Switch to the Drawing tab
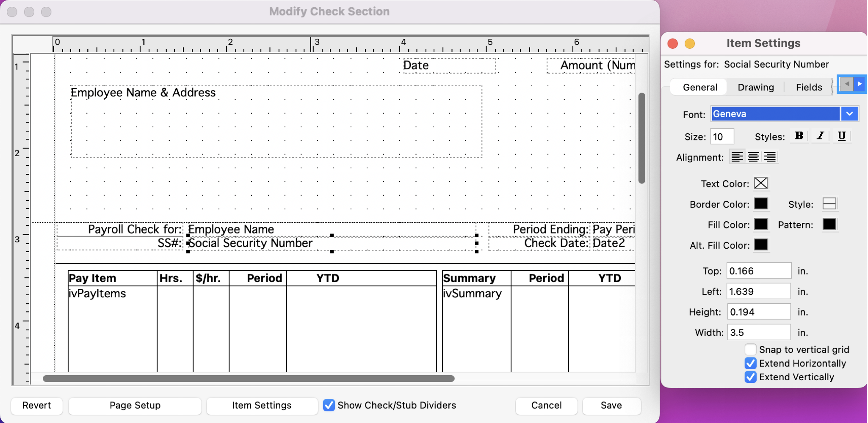868x423 pixels. coord(755,87)
